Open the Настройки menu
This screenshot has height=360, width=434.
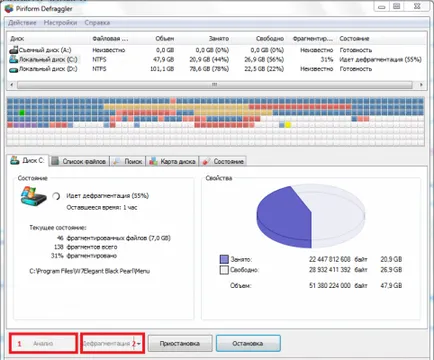coord(60,23)
